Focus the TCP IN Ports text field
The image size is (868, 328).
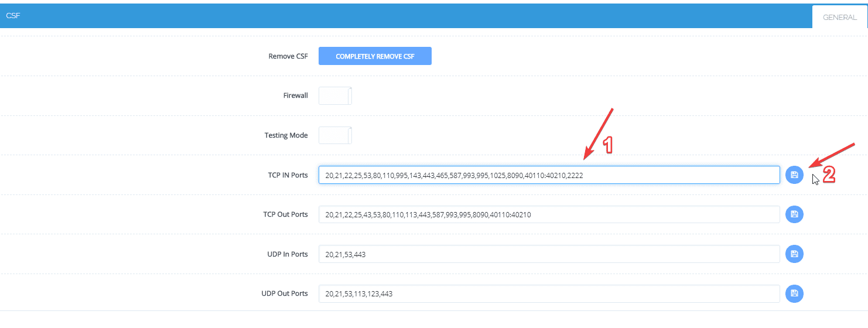click(x=549, y=175)
